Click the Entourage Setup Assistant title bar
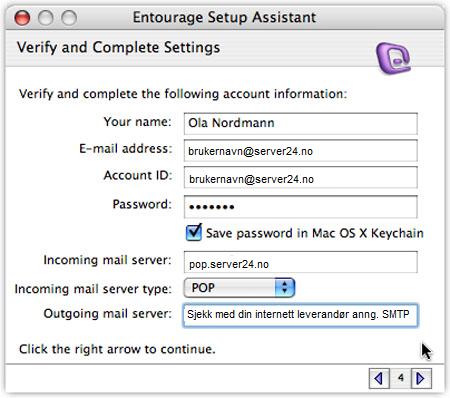Image resolution: width=450 pixels, height=398 pixels. pos(225,17)
